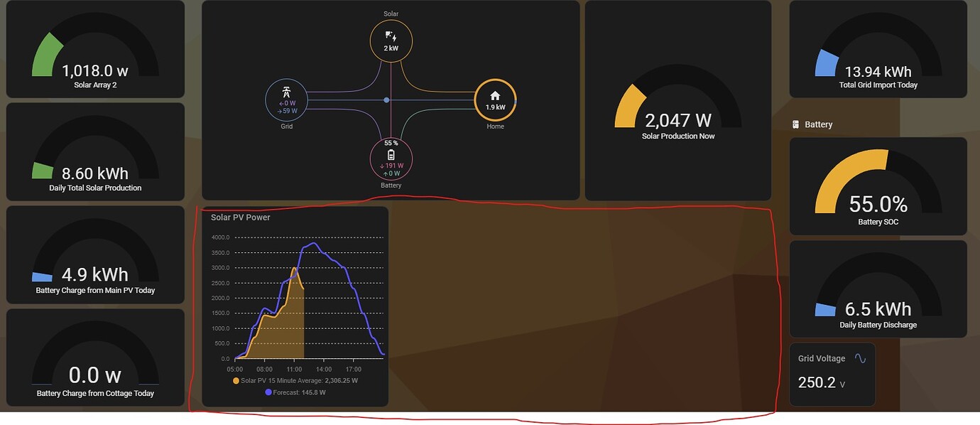Click the Battery Charge from Cottage Today gauge
The width and height of the screenshot is (980, 425).
95,357
